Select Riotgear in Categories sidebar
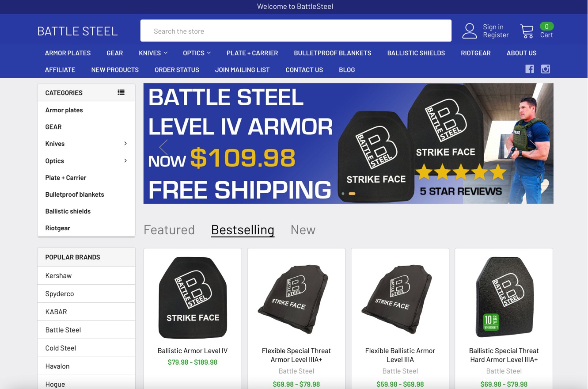 point(58,228)
